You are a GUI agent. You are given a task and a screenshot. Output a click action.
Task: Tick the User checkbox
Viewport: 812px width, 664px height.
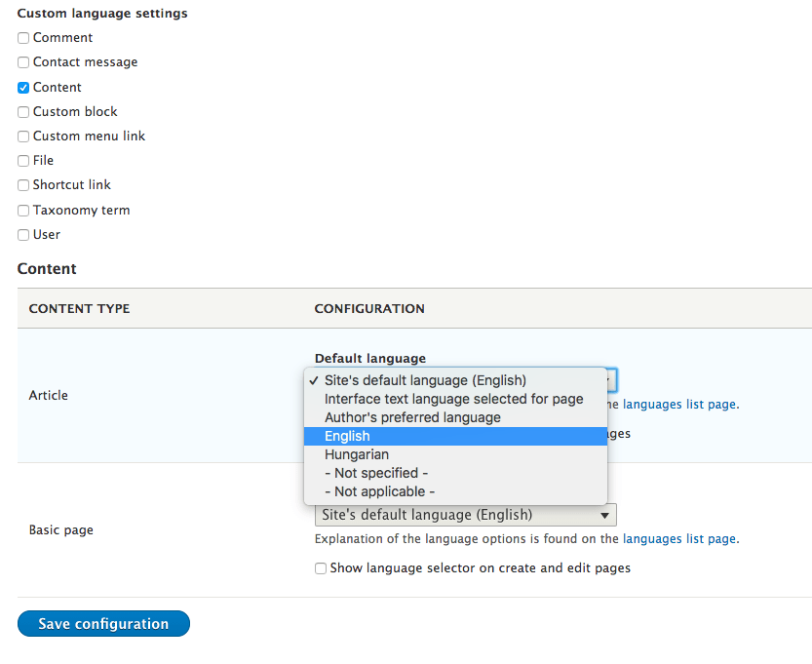(x=23, y=235)
